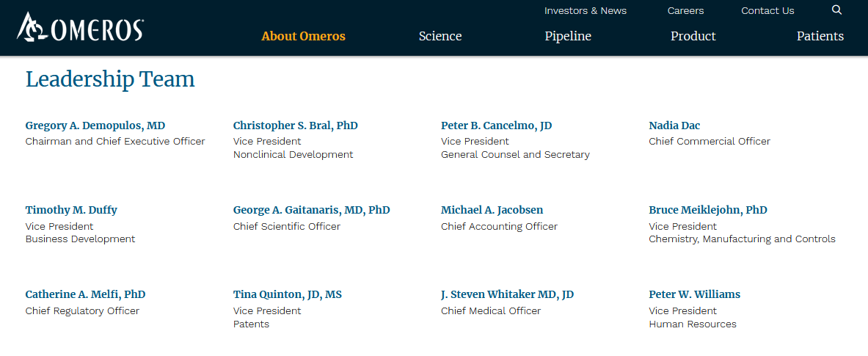Open the Careers link

685,11
